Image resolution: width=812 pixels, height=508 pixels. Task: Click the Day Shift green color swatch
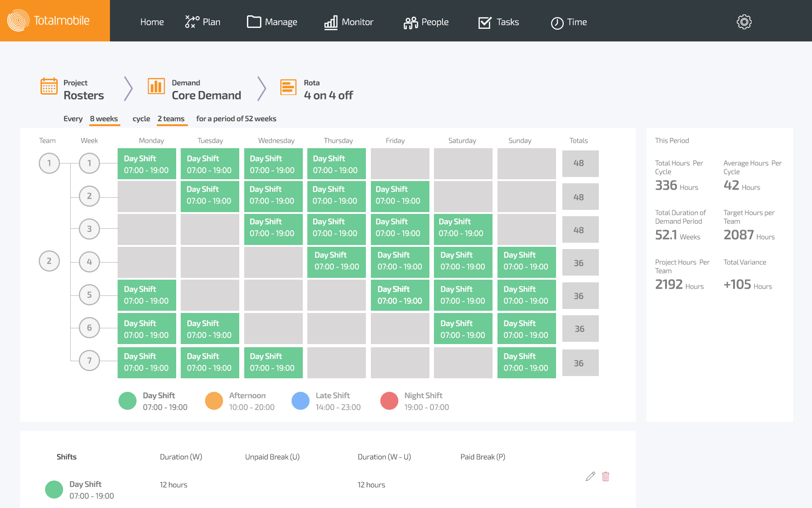point(128,400)
